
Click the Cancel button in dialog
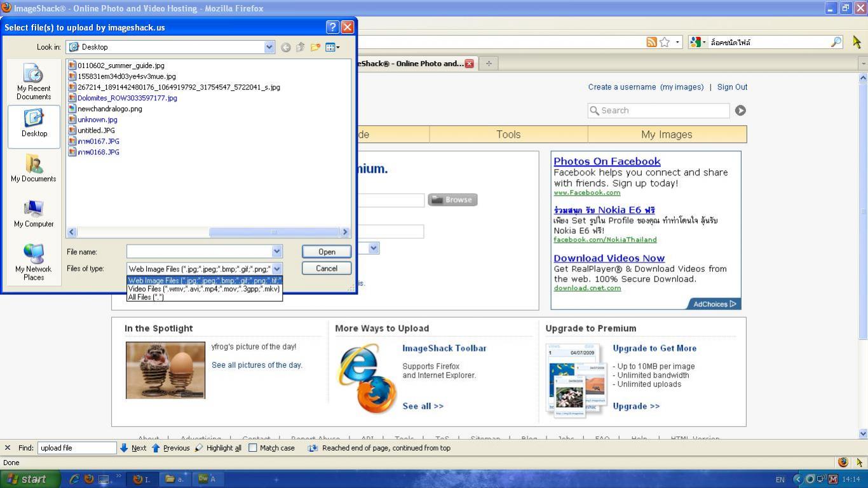[x=327, y=268]
